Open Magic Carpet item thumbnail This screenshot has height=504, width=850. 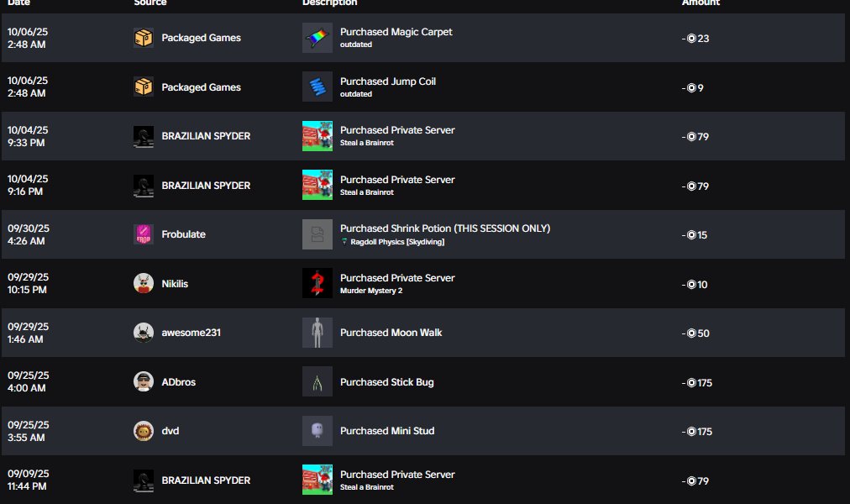tap(317, 38)
